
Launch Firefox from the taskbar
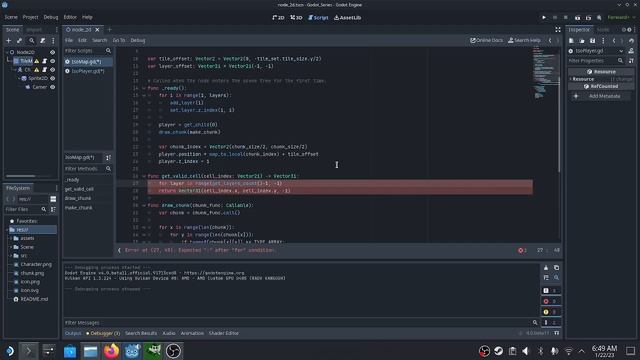click(x=111, y=351)
